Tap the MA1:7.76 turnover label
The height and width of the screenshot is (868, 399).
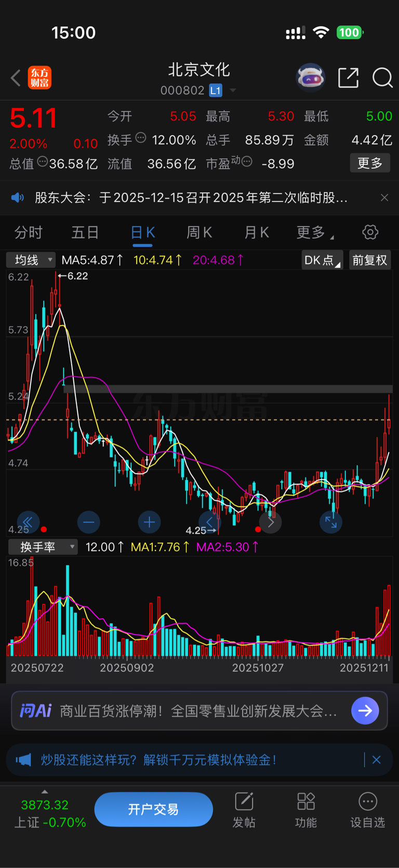pos(160,547)
